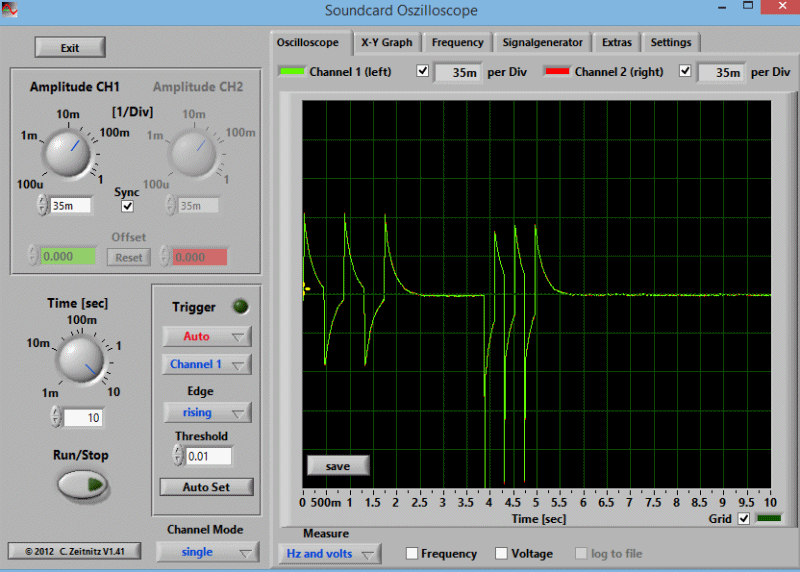
Task: Open the Signalgenerator tab
Action: coord(542,42)
